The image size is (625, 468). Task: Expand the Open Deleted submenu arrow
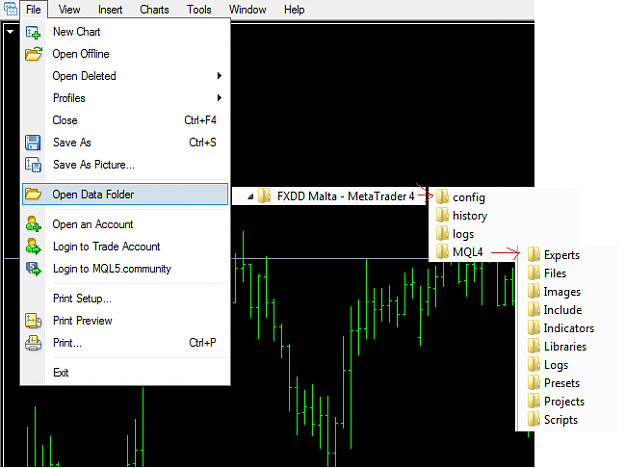coord(219,76)
